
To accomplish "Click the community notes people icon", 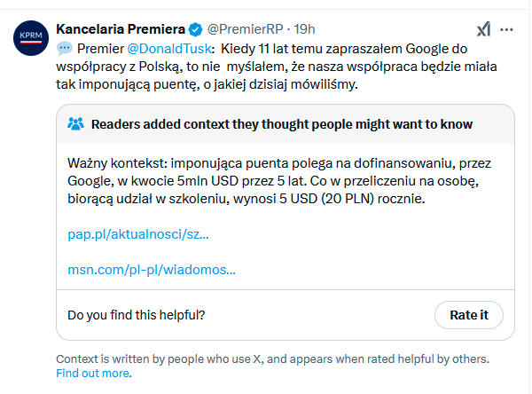I will coord(75,124).
